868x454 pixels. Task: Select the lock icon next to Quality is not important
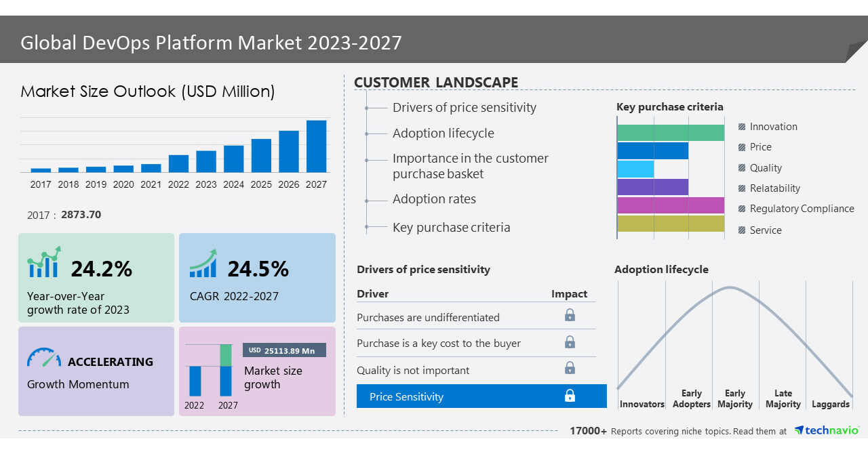(x=570, y=368)
